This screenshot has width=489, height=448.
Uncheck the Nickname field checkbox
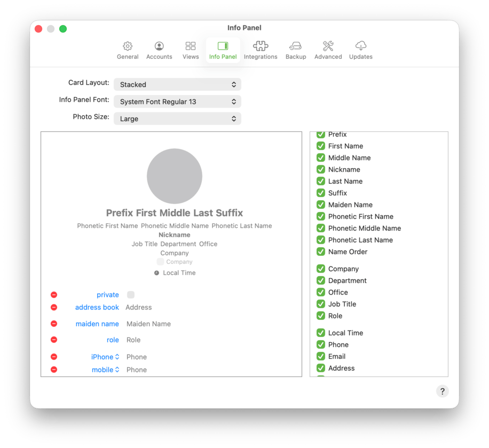pyautogui.click(x=321, y=170)
